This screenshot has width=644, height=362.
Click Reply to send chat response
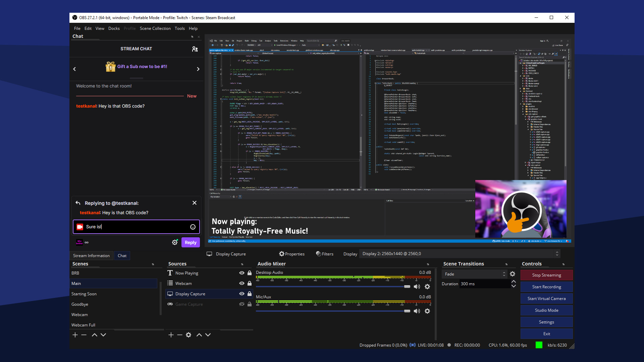point(190,242)
